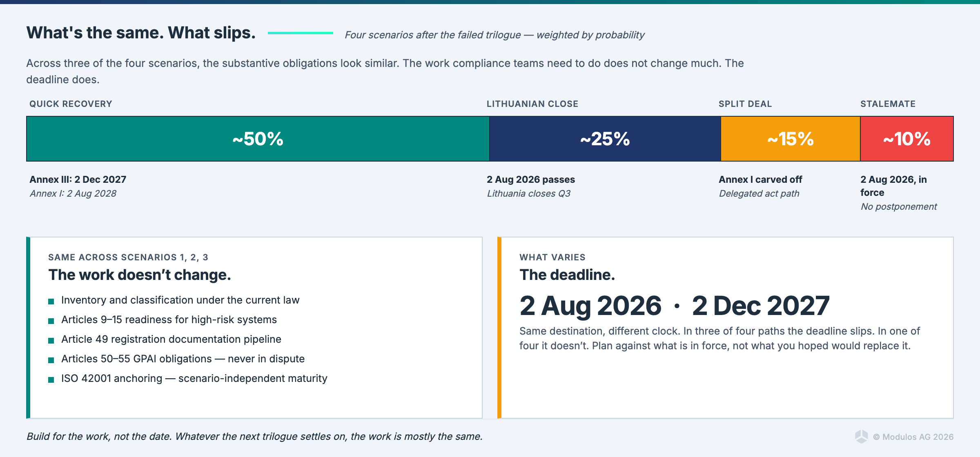Click the bullet square beside Articles 50–55 GPAI
The image size is (980, 457).
[51, 360]
